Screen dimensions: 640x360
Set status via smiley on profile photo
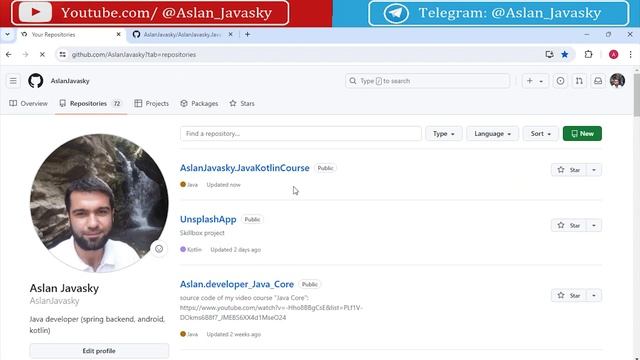(x=159, y=249)
